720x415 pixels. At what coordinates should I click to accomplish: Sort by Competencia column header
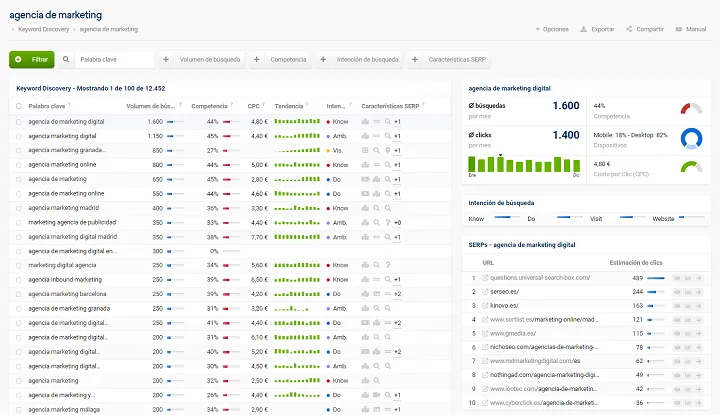[x=209, y=106]
